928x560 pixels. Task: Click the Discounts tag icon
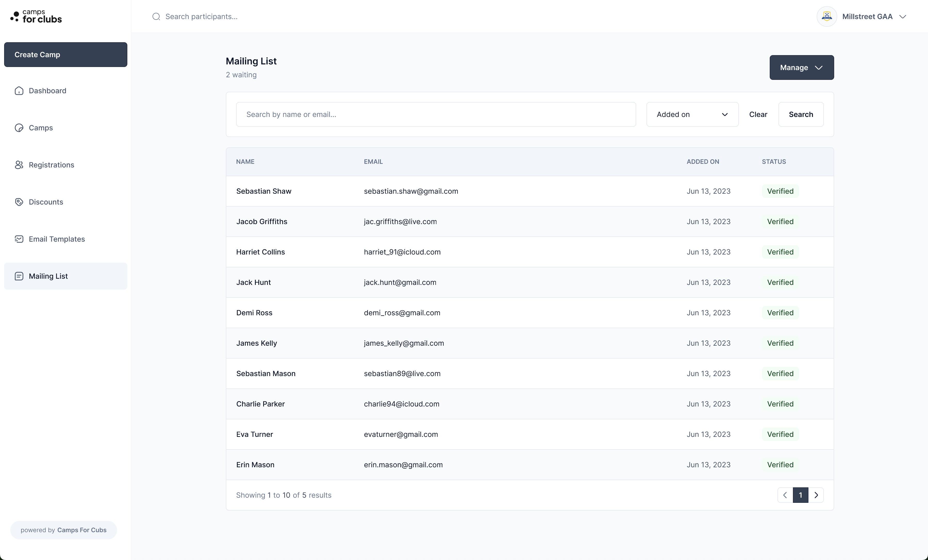pos(19,202)
